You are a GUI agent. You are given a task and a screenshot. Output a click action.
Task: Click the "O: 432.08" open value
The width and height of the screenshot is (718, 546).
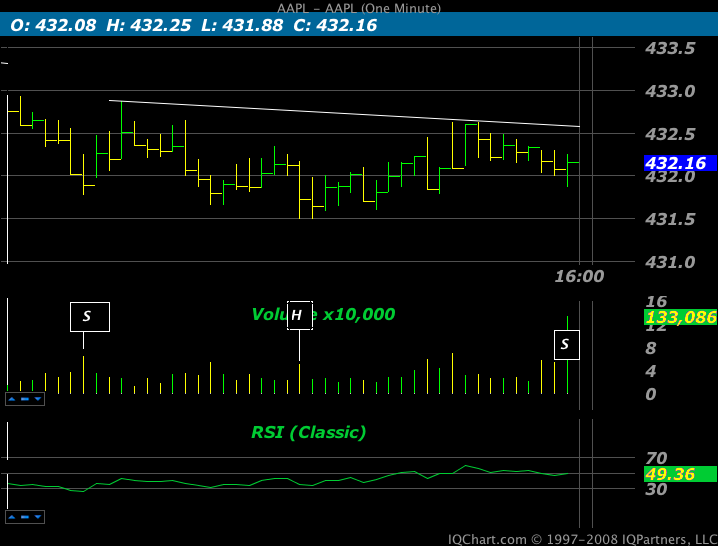pos(53,25)
